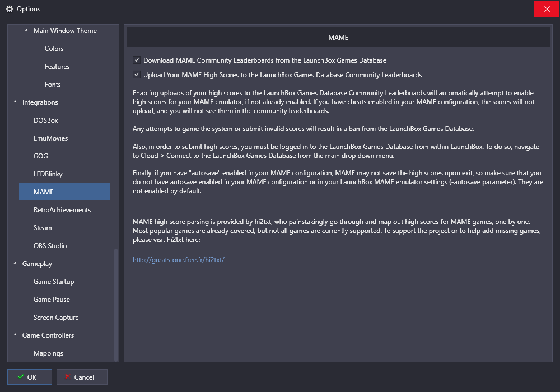The image size is (560, 392).
Task: Select GOG integration settings
Action: [x=40, y=156]
